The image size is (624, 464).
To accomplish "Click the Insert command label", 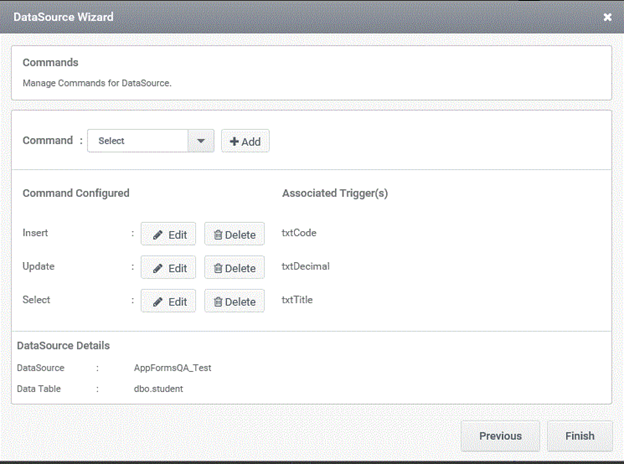I will (x=35, y=233).
